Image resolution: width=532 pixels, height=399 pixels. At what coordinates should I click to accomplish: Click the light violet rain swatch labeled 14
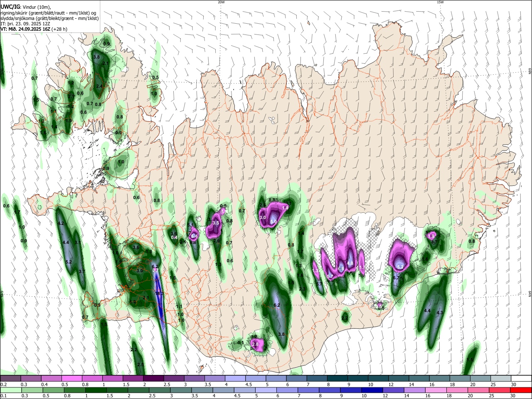(x=415, y=390)
